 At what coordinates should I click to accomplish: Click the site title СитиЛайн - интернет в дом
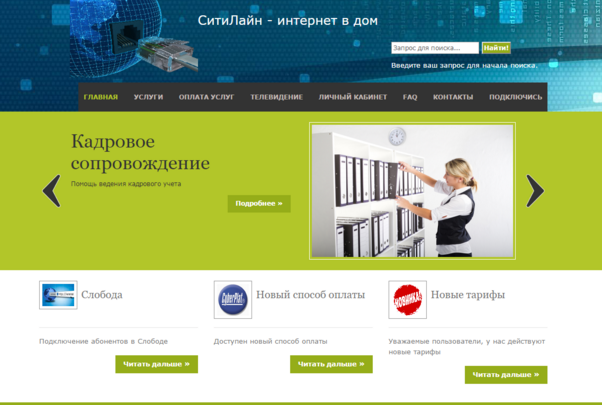pyautogui.click(x=288, y=20)
